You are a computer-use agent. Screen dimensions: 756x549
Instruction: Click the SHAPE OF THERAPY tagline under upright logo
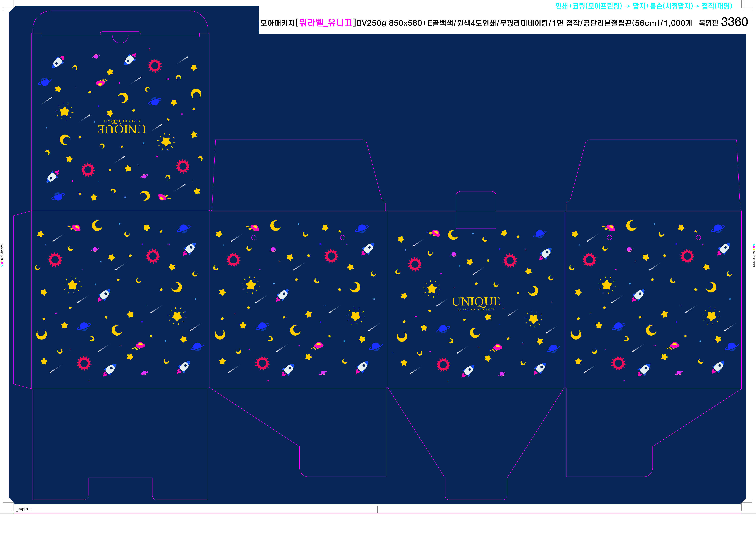[x=476, y=310]
